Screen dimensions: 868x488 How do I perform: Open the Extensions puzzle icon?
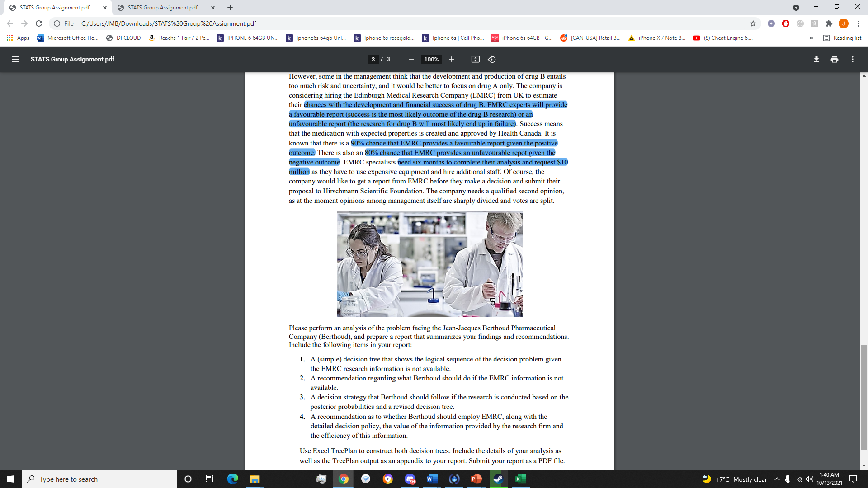click(829, 23)
